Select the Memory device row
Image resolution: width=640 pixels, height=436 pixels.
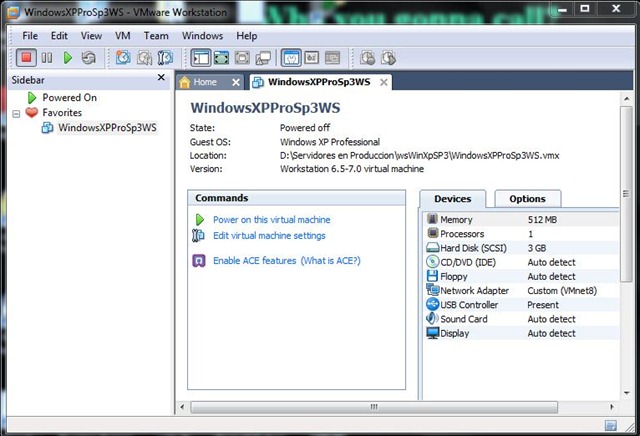point(521,220)
